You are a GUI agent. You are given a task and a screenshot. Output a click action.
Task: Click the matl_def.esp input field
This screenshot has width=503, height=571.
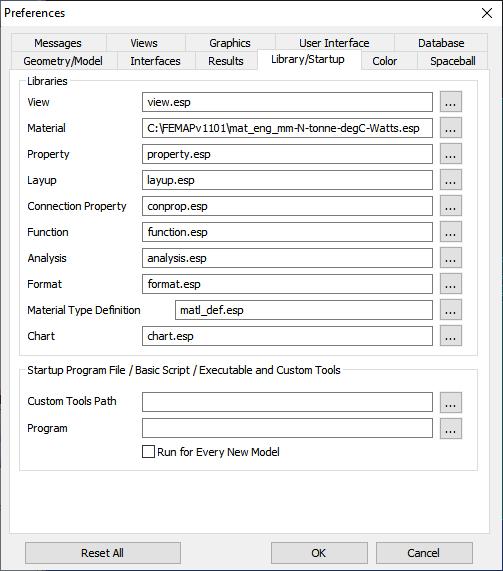coord(304,310)
